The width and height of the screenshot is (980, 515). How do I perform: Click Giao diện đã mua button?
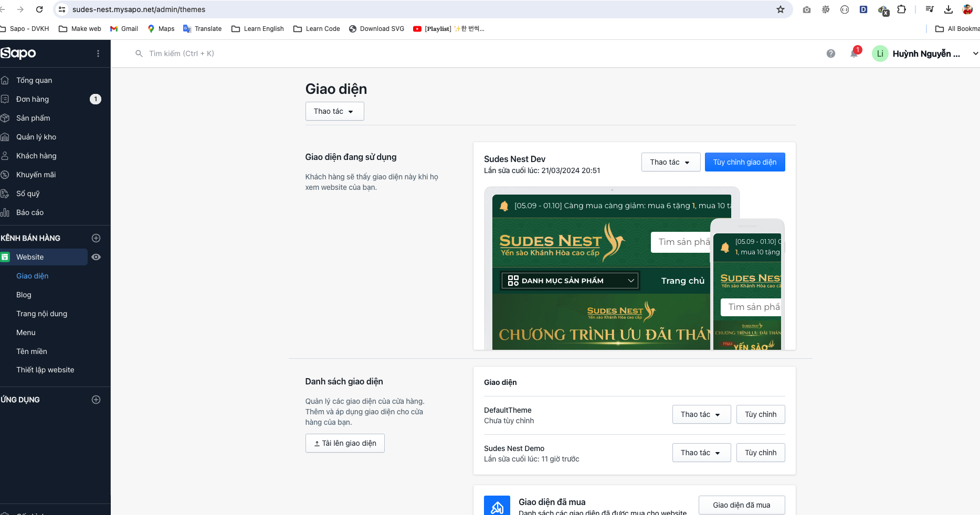[x=742, y=505]
